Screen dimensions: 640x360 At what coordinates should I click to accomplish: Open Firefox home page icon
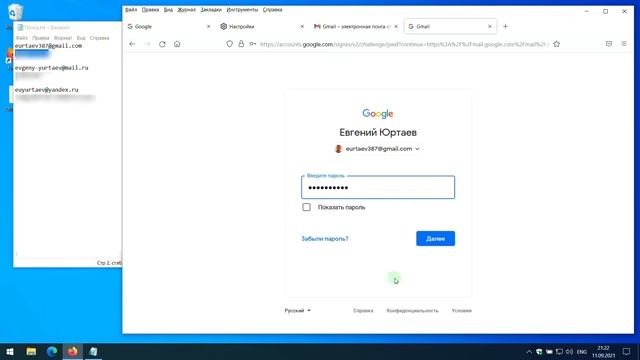point(177,44)
